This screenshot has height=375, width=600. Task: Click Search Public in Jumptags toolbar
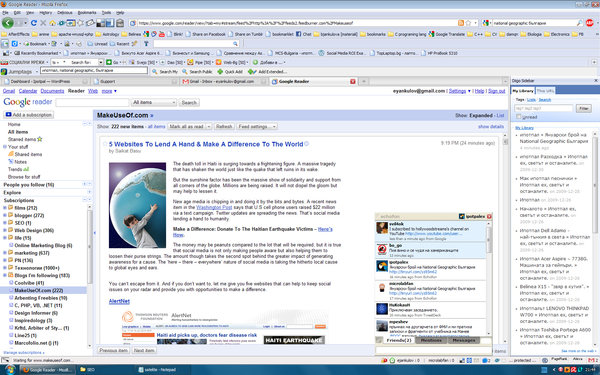click(x=197, y=72)
